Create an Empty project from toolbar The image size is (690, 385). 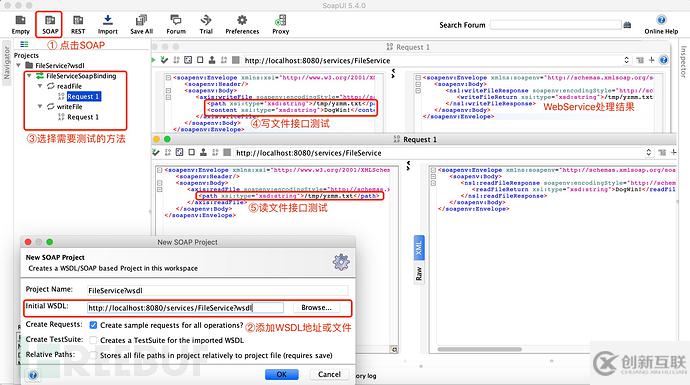[20, 25]
